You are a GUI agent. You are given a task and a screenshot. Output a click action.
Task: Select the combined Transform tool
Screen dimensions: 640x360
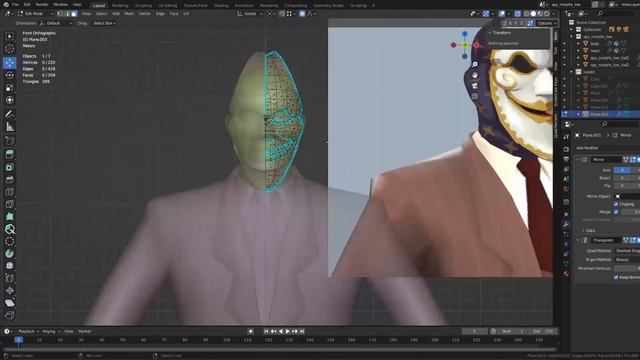10,100
